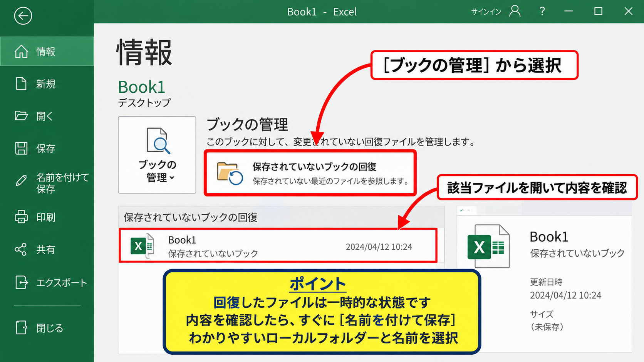
Task: Click the user account icon
Action: click(515, 11)
